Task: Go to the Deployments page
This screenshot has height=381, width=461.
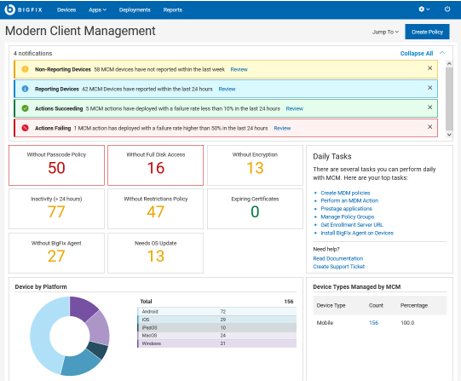Action: [x=135, y=10]
